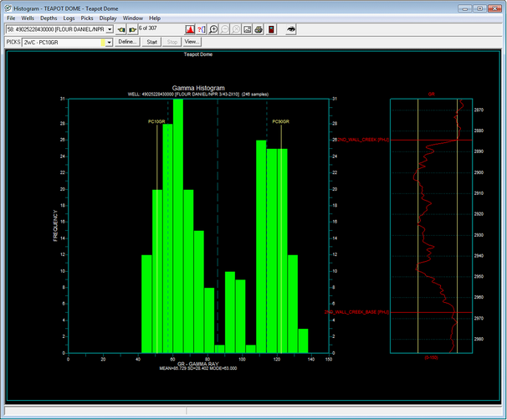The height and width of the screenshot is (420, 507).
Task: Open the PICKS 2WC - PC10GR dropdown
Action: coord(109,41)
